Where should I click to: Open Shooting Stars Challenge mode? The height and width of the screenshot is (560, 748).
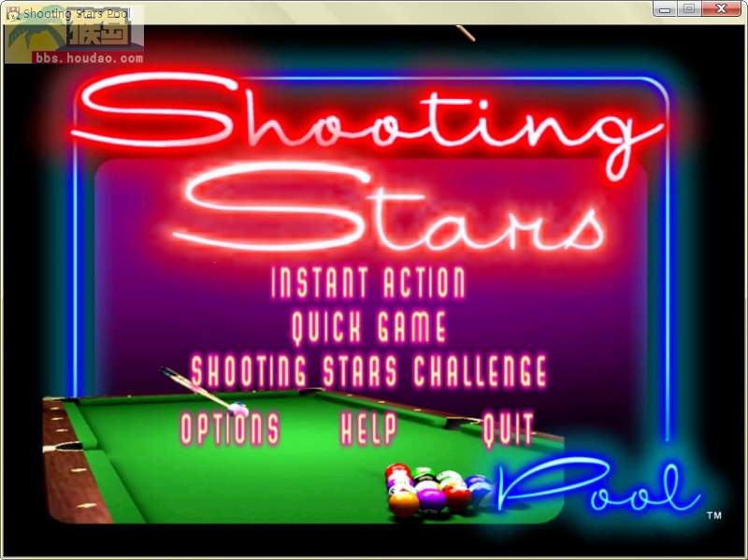(x=368, y=370)
